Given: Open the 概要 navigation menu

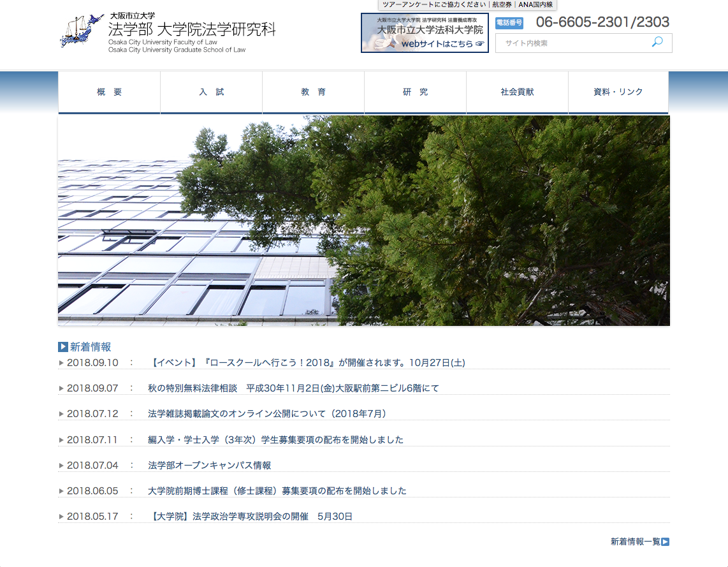Looking at the screenshot, I should coord(109,92).
